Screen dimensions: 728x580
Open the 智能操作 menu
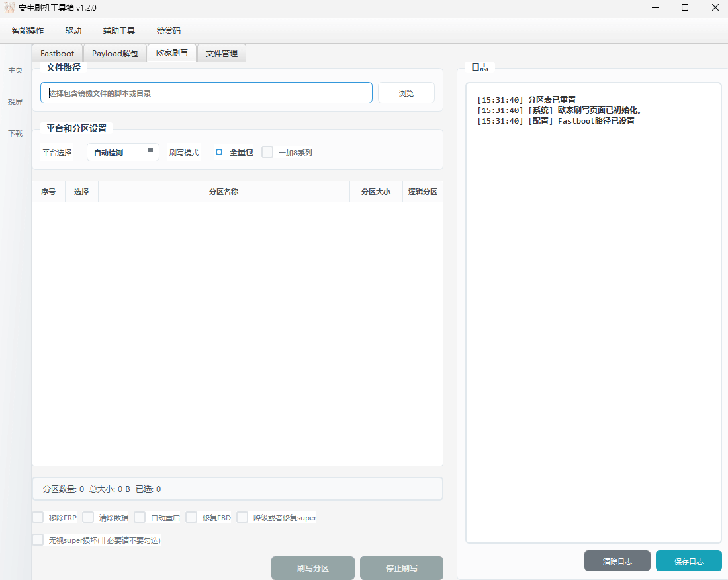click(26, 30)
